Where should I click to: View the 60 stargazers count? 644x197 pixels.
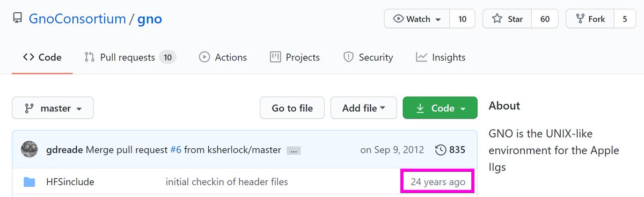(x=545, y=19)
